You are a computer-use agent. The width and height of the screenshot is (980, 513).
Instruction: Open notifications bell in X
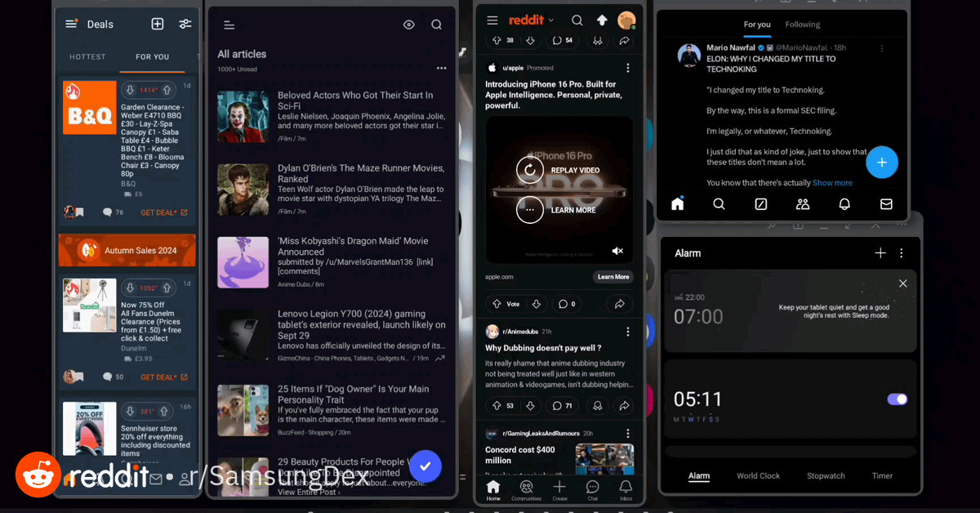coord(844,204)
